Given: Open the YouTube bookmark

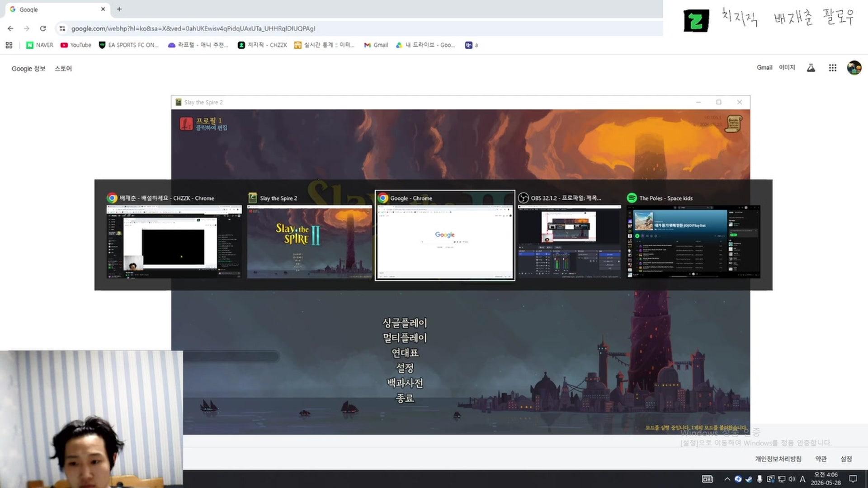Looking at the screenshot, I should pyautogui.click(x=76, y=45).
